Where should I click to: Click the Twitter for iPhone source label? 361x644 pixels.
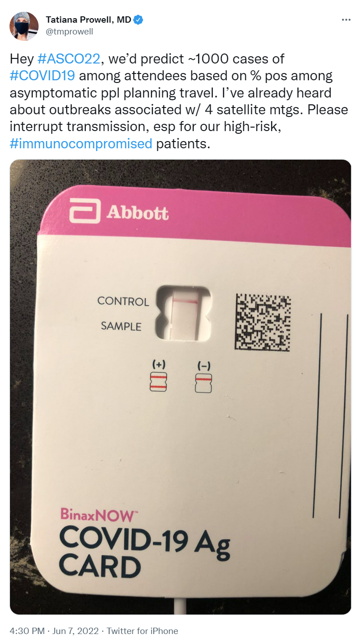click(x=142, y=631)
